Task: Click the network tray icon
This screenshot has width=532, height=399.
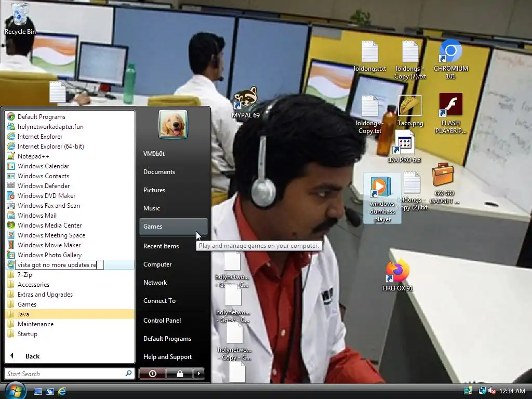Action: point(482,391)
